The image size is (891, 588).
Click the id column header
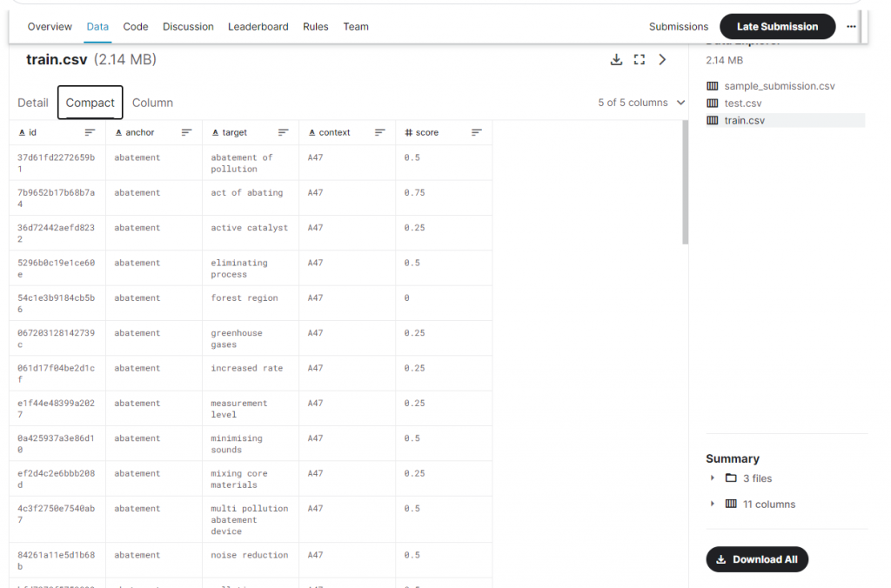pos(57,132)
